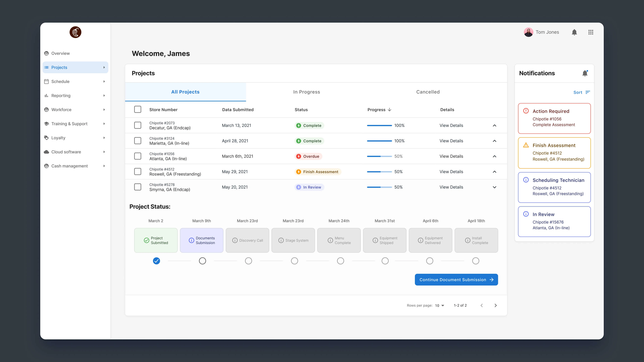This screenshot has width=644, height=362.
Task: Open the top bar notification bell
Action: click(574, 32)
